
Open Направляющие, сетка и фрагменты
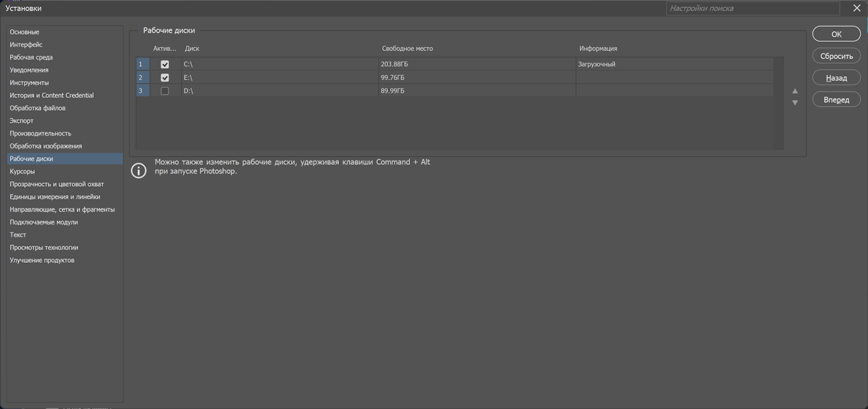pos(62,209)
